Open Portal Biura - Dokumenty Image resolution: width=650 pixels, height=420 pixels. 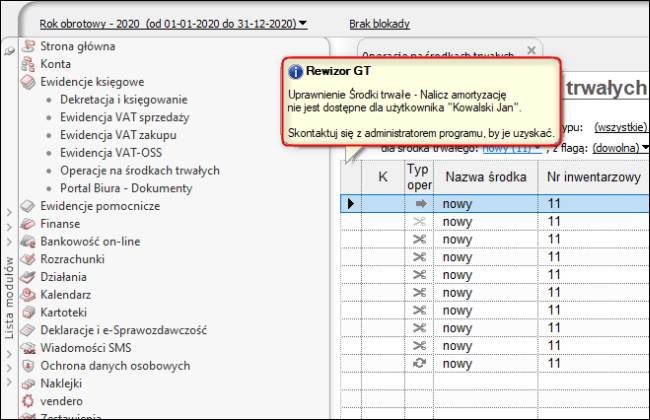126,188
